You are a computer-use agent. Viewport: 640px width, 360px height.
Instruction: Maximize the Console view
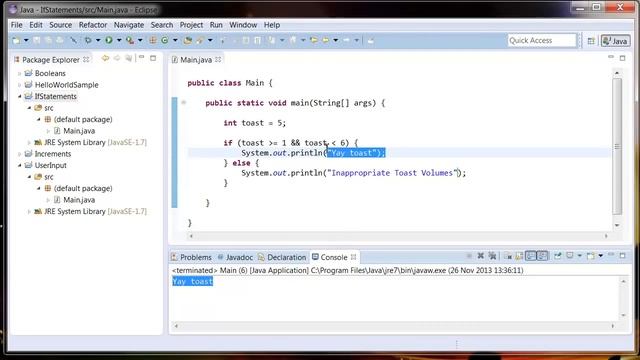pyautogui.click(x=622, y=256)
